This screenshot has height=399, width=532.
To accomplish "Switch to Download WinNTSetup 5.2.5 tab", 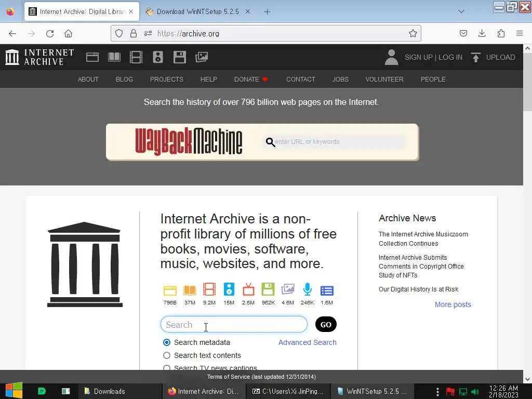I will (197, 11).
